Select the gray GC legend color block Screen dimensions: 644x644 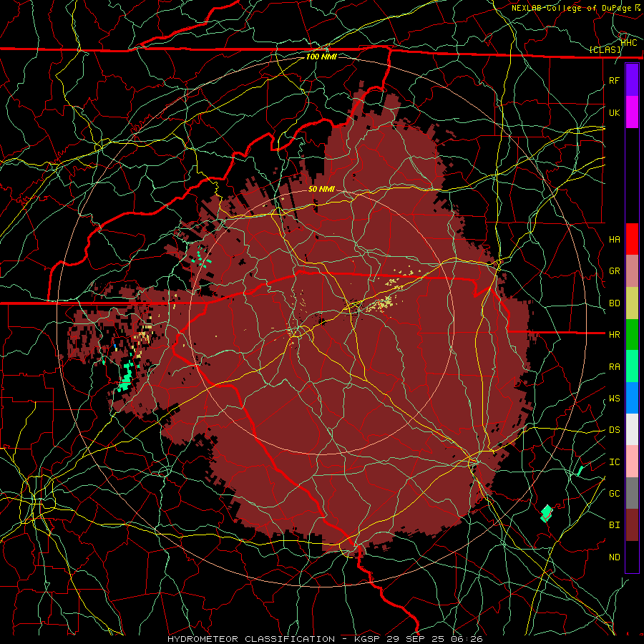coord(632,493)
